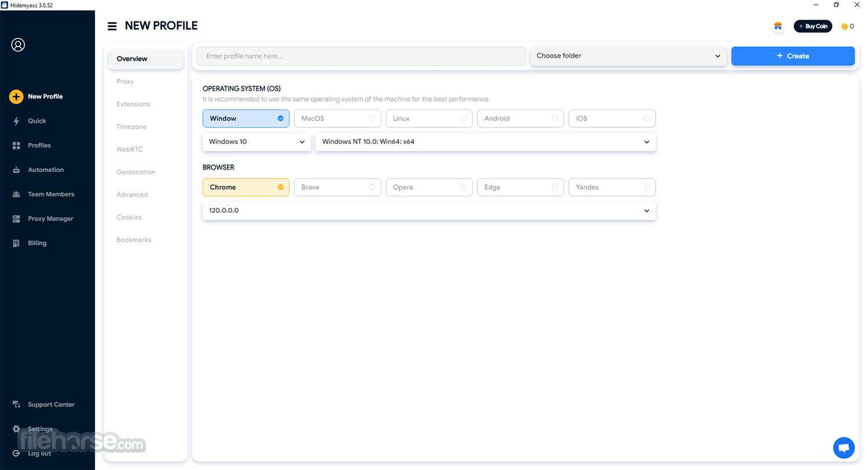Switch to the Bookmarks tab
868x470 pixels.
click(134, 240)
